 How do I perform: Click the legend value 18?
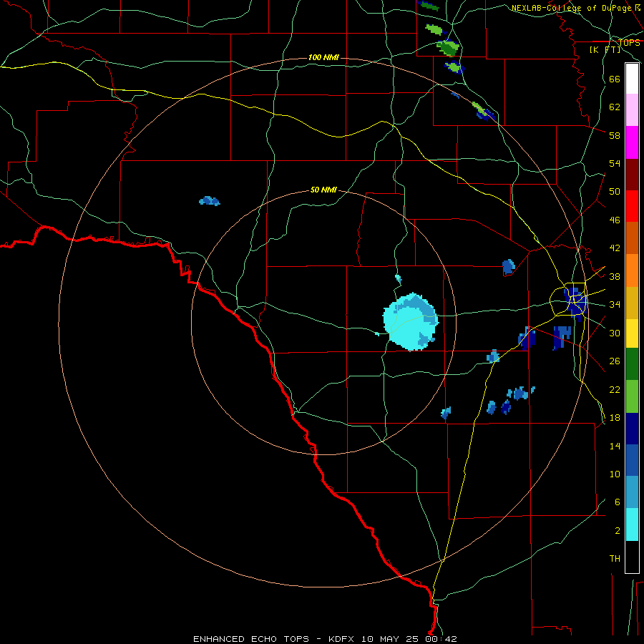tap(615, 418)
